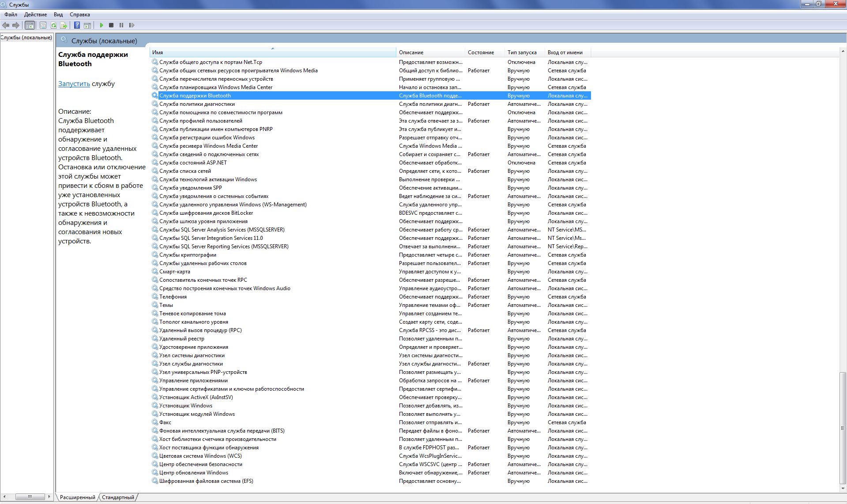
Task: Click the Export List toolbar icon
Action: [x=64, y=26]
